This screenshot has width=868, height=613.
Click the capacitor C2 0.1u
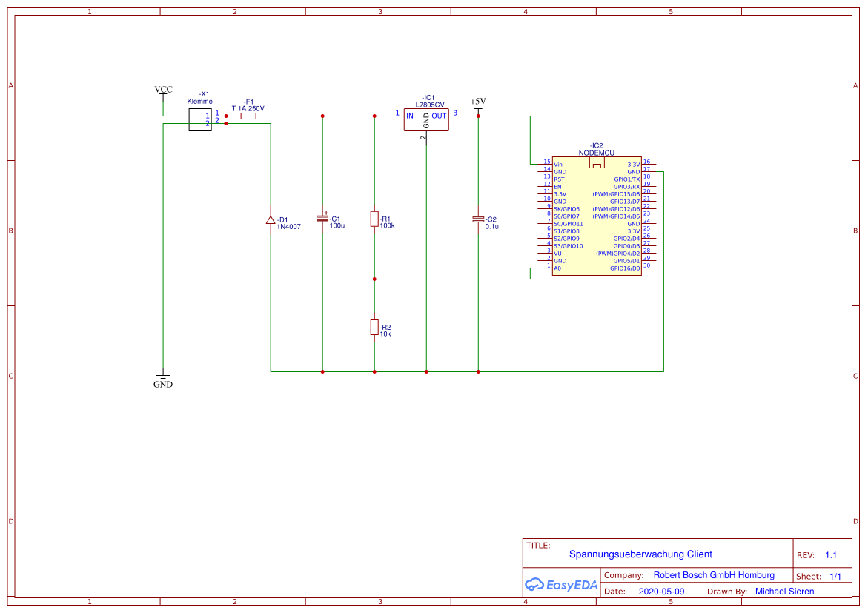pos(478,219)
